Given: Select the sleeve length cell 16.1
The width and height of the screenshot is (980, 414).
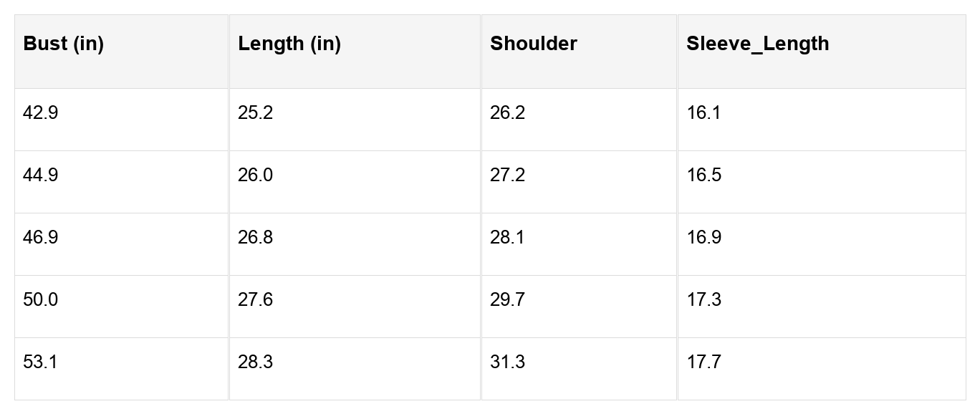Looking at the screenshot, I should pos(704,113).
